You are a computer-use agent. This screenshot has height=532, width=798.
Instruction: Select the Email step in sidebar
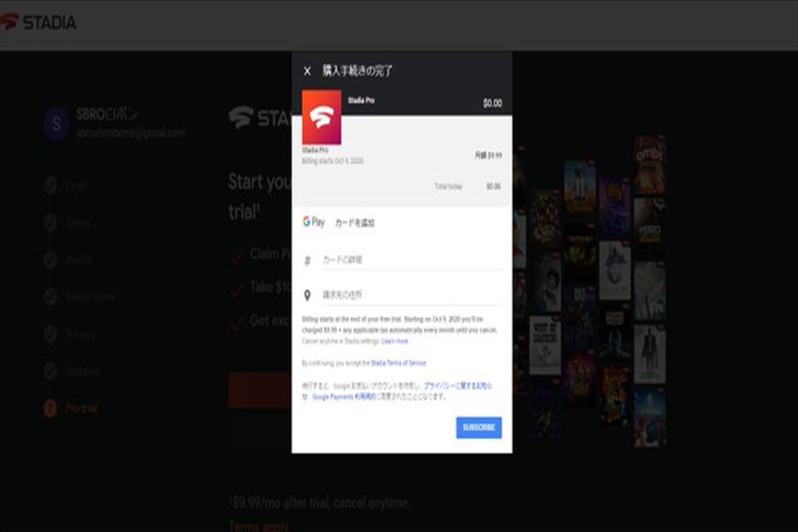(76, 186)
